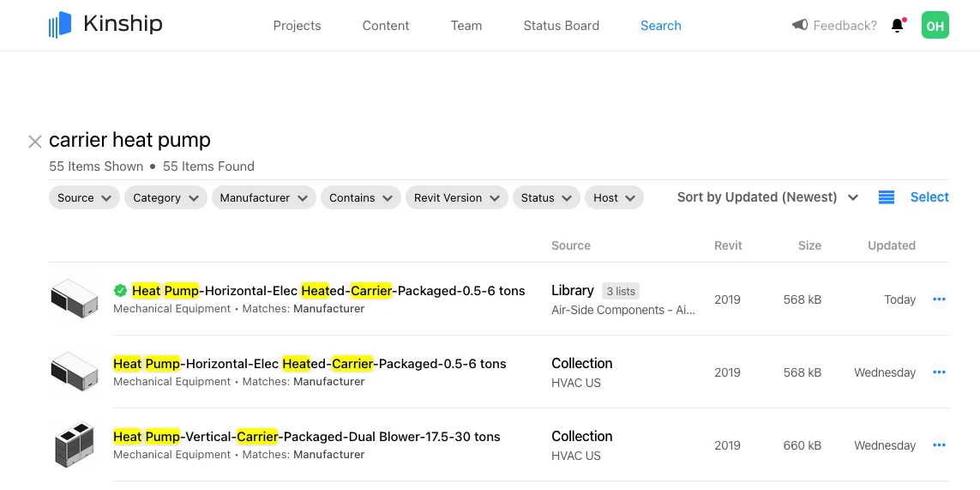Open the OH user avatar menu
Screen dimensions: 980x490
click(x=935, y=26)
